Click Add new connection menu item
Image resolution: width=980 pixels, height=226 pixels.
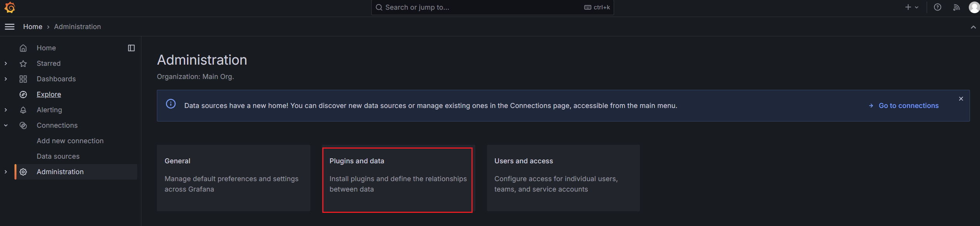pyautogui.click(x=70, y=141)
